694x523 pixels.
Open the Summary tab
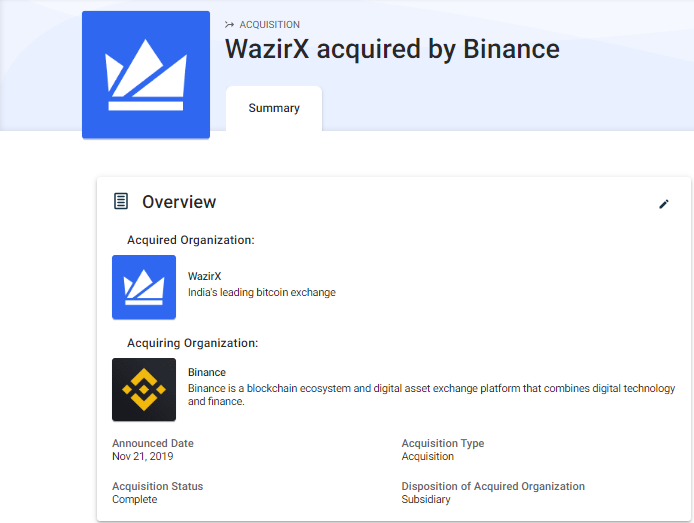(274, 108)
